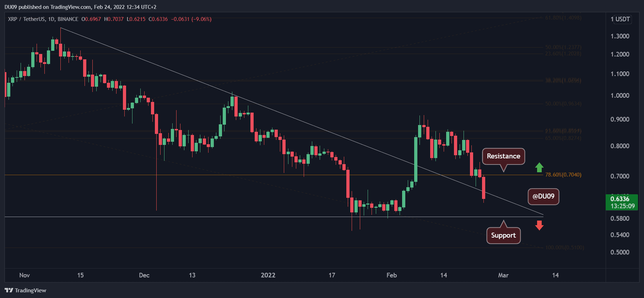The height and width of the screenshot is (298, 644).
Task: Click the 61.80%(1.4098) Fibonacci label
Action: point(563,18)
